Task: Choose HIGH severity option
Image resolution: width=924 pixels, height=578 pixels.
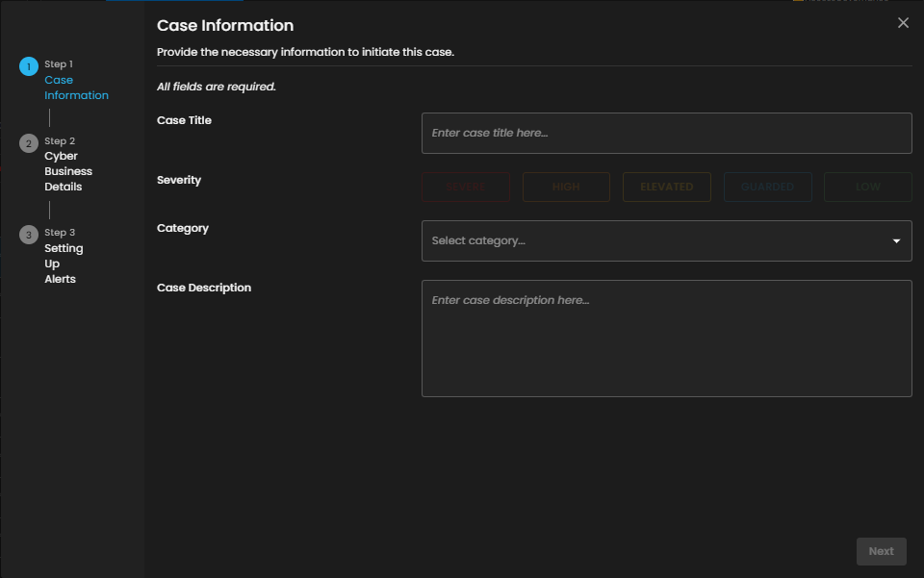Action: pos(566,187)
